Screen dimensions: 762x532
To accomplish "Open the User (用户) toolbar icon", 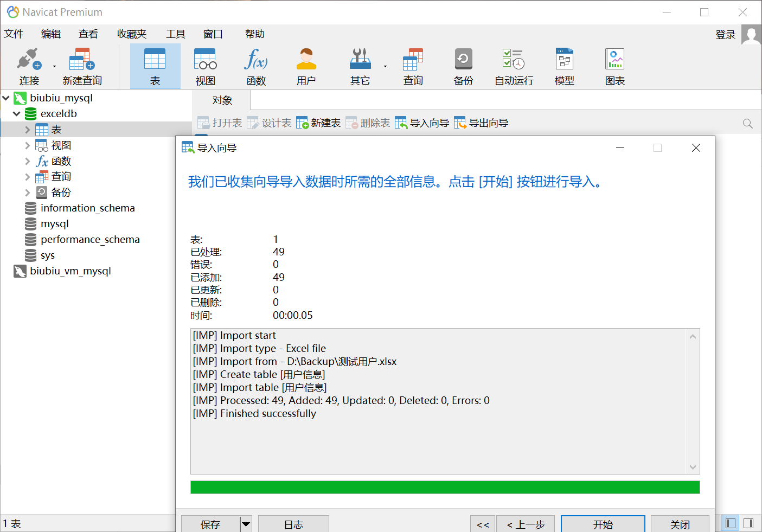I will point(306,66).
